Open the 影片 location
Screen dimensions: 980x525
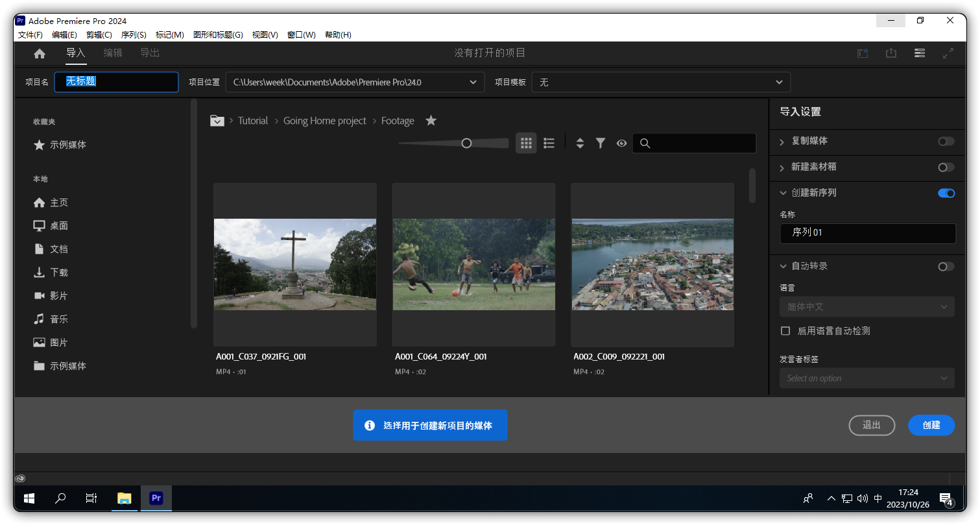point(51,296)
